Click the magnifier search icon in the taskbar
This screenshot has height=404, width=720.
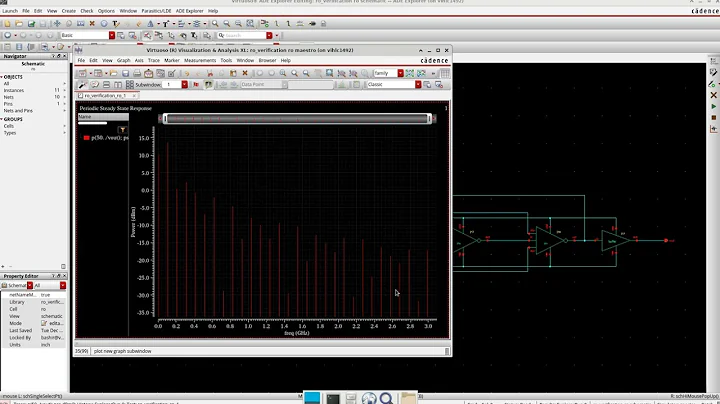[x=387, y=398]
